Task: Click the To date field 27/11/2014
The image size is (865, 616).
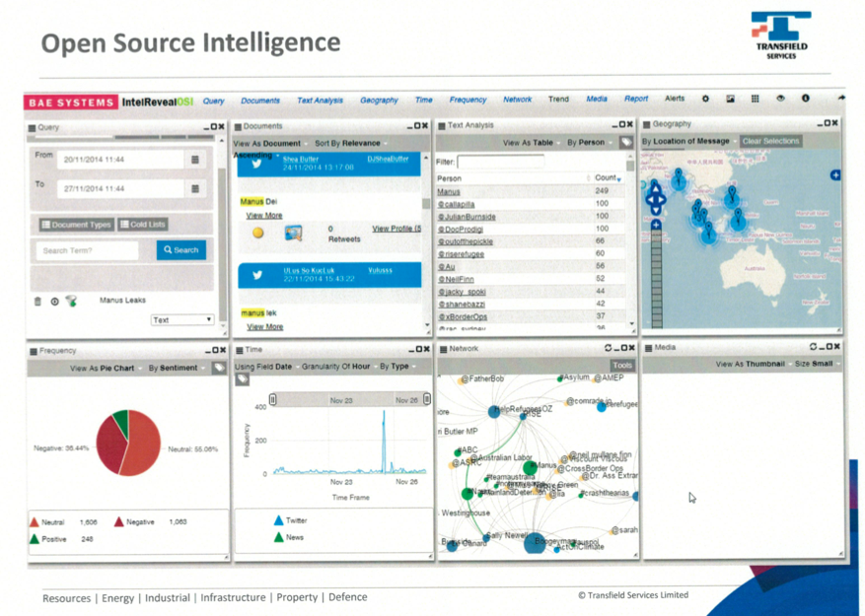Action: pos(120,188)
